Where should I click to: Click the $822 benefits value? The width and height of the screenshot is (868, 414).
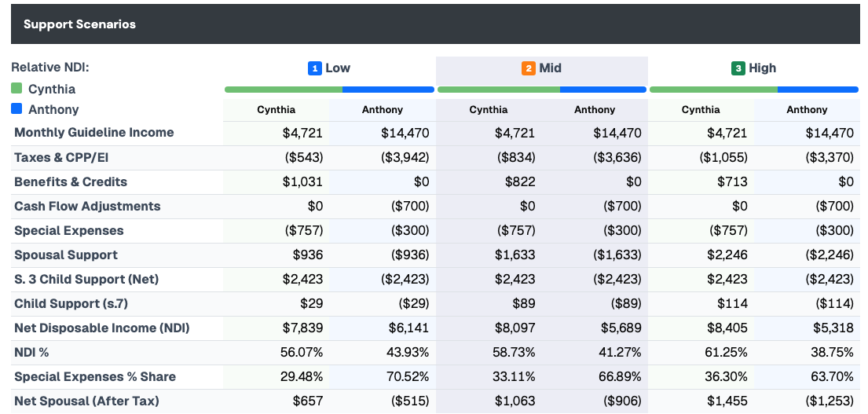[x=520, y=182]
